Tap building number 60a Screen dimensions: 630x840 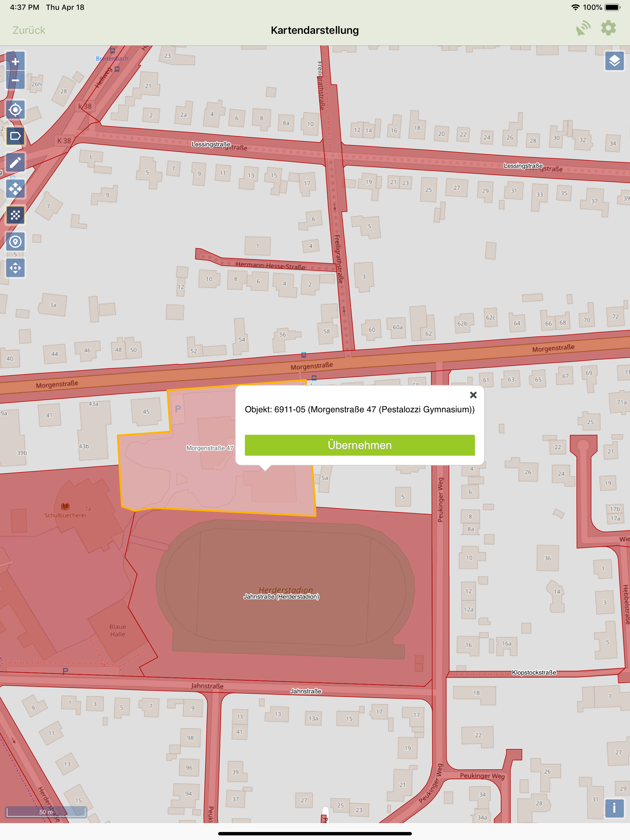pyautogui.click(x=398, y=327)
